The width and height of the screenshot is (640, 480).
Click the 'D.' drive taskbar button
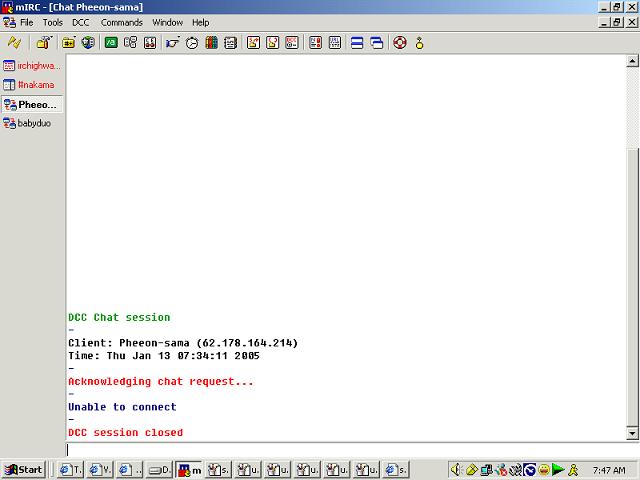(158, 470)
